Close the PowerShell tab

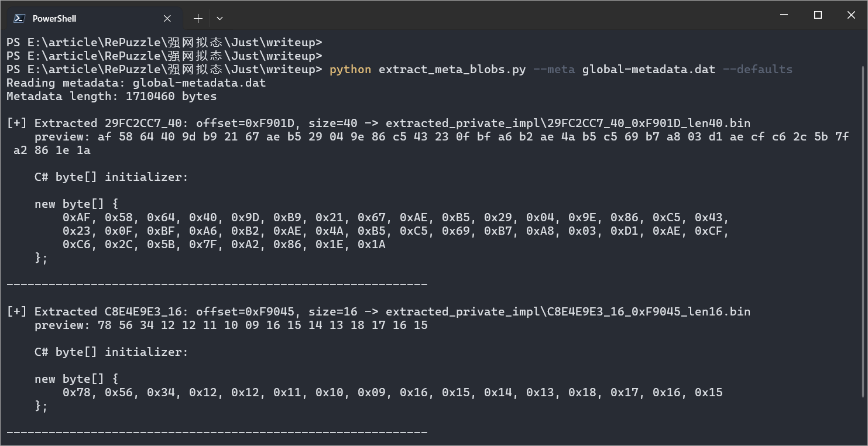pos(167,18)
